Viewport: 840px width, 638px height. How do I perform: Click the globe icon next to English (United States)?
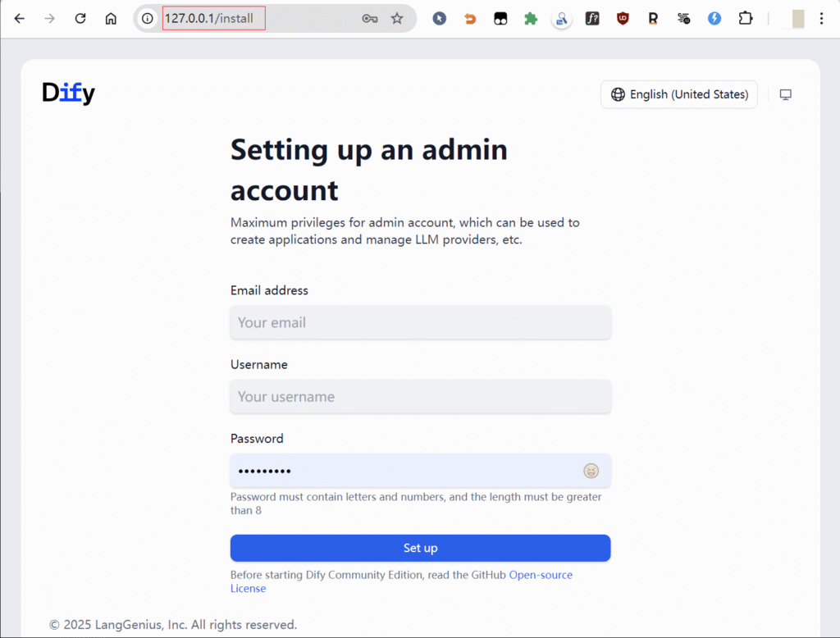617,94
